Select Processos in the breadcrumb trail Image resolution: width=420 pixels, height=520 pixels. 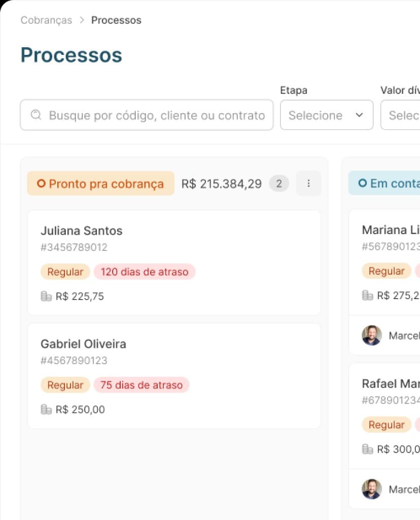116,20
